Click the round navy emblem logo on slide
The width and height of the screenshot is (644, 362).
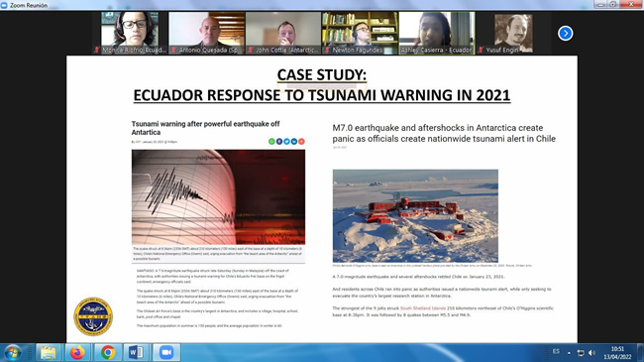tap(93, 316)
